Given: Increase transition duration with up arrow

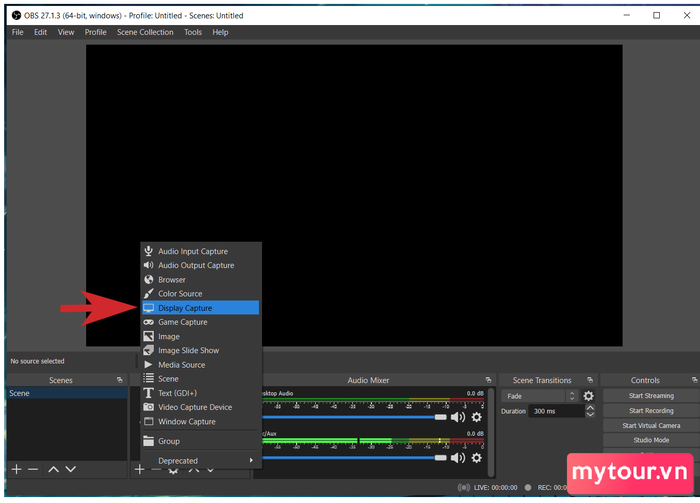Looking at the screenshot, I should 590,408.
